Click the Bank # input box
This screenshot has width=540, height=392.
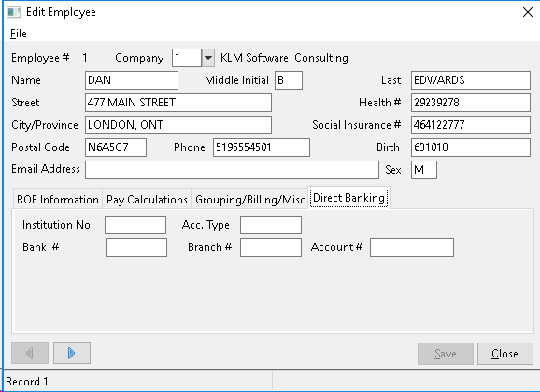pos(136,247)
